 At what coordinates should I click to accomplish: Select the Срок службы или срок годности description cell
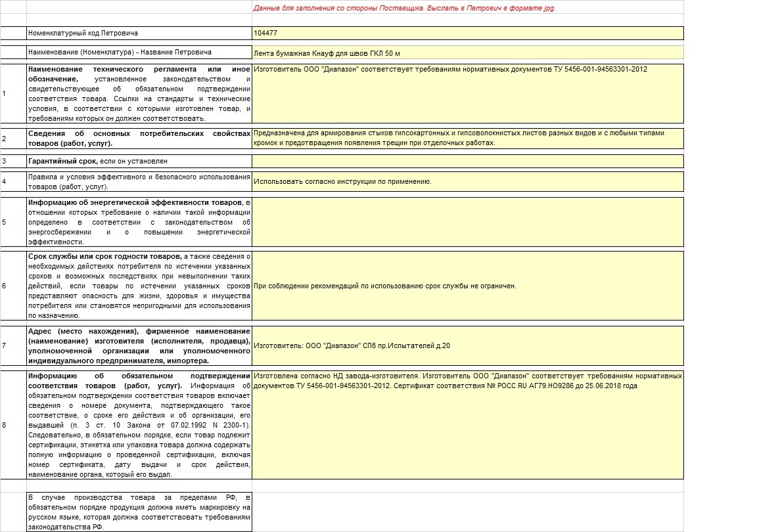[x=139, y=286]
